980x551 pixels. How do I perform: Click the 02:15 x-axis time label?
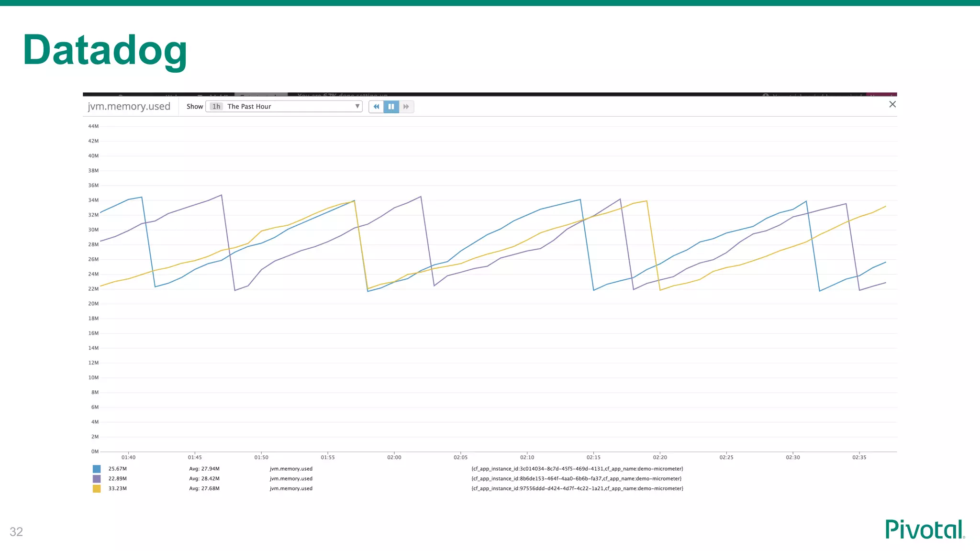point(593,457)
